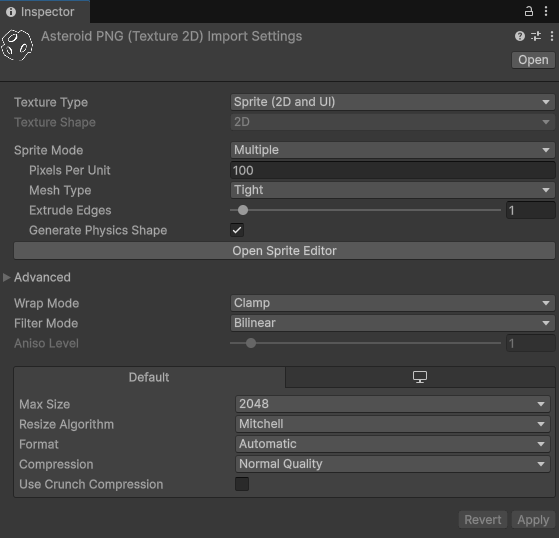The height and width of the screenshot is (538, 559).
Task: Click the Texture Type label
Action: [x=51, y=102]
